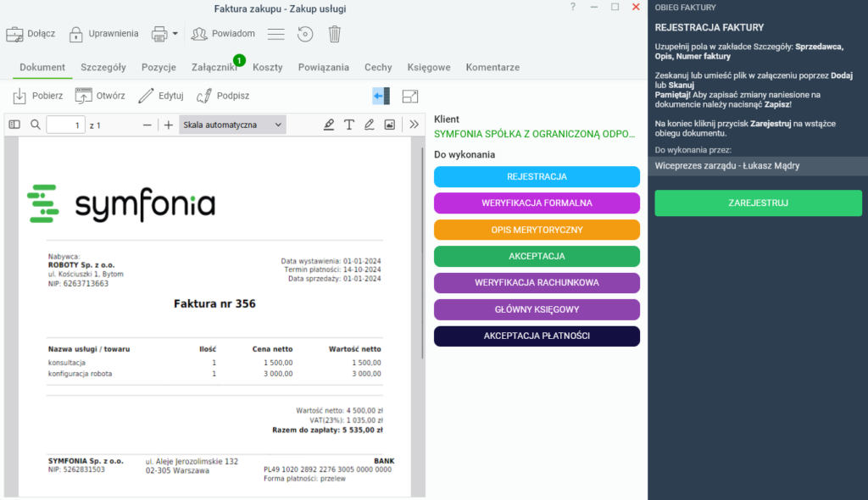Viewport: 868px width, 500px height.
Task: Click the Razem do zapłaty total line
Action: point(327,431)
